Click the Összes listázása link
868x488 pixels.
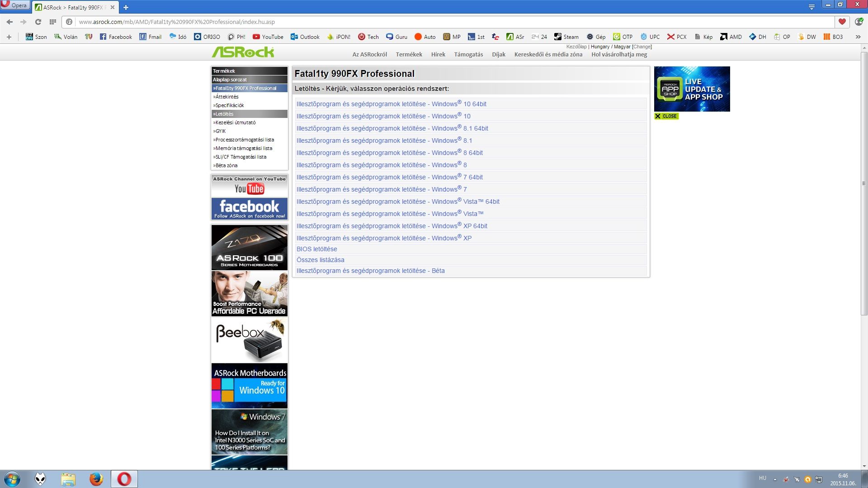point(320,260)
